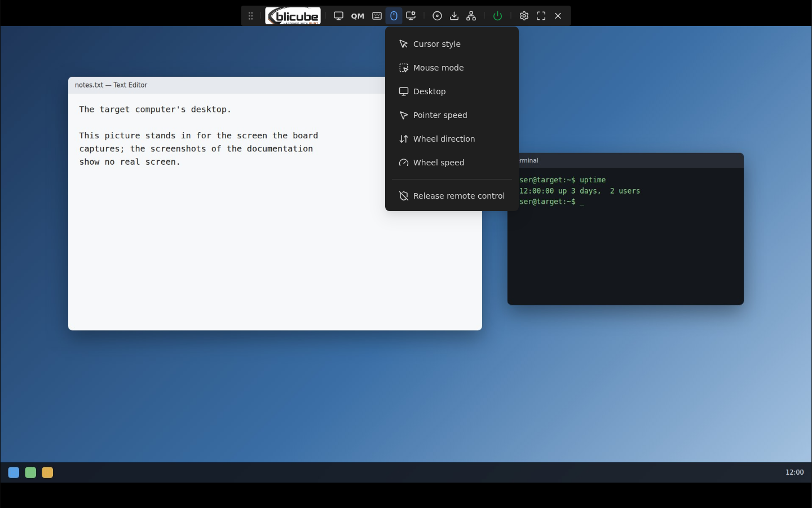
Task: Open the QM toolbar item
Action: click(x=358, y=16)
